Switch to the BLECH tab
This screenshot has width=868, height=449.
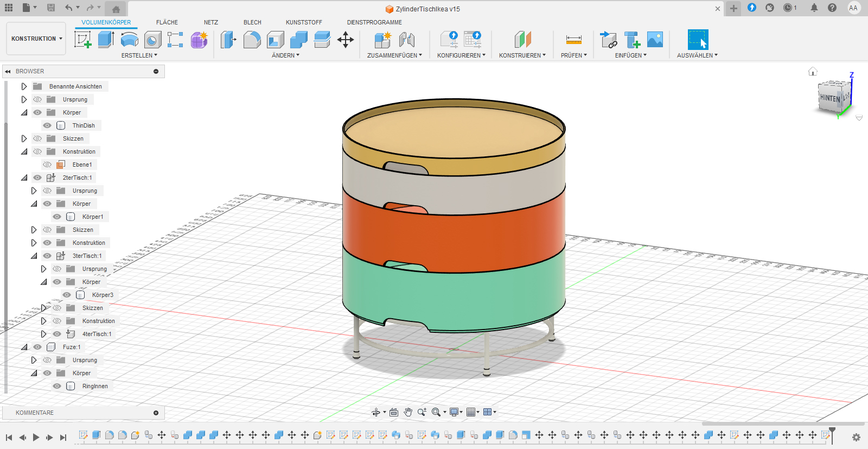(x=252, y=22)
